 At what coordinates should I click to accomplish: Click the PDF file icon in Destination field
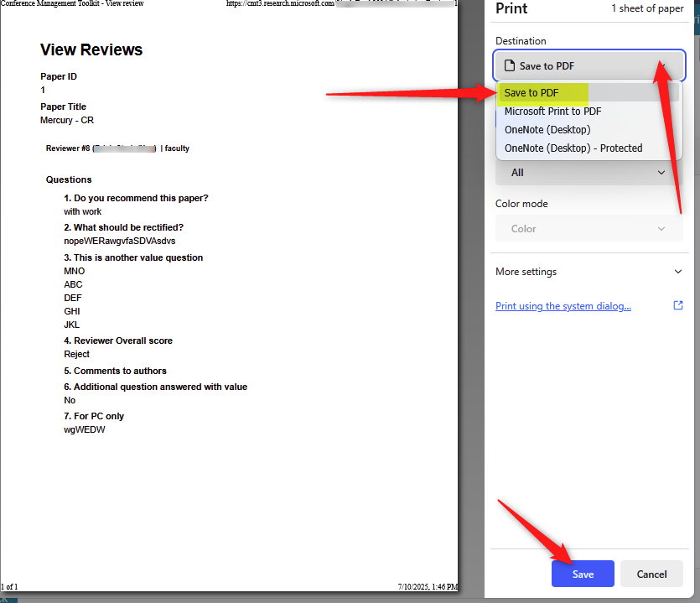[x=508, y=66]
